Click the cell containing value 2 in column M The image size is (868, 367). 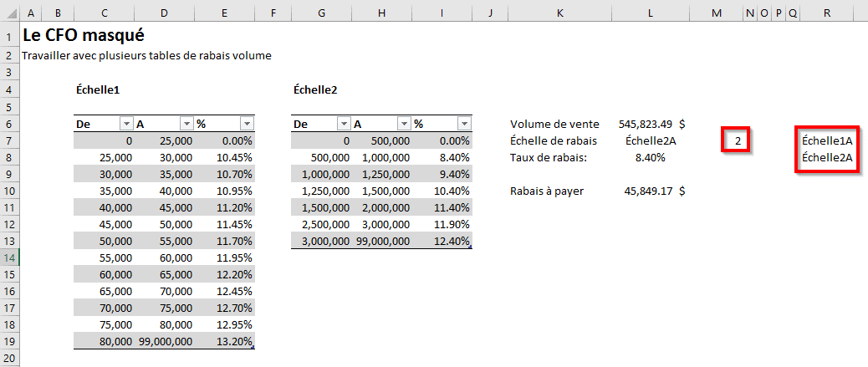pyautogui.click(x=738, y=141)
